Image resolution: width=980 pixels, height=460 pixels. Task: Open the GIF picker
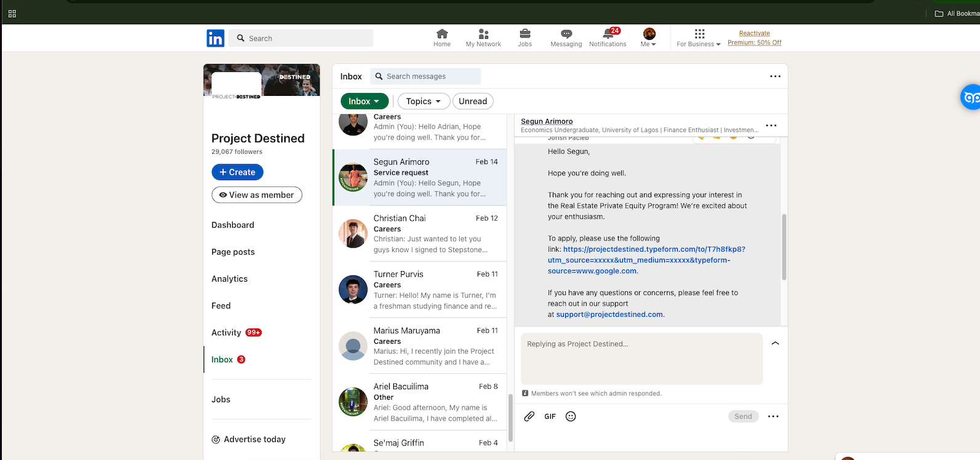tap(550, 416)
